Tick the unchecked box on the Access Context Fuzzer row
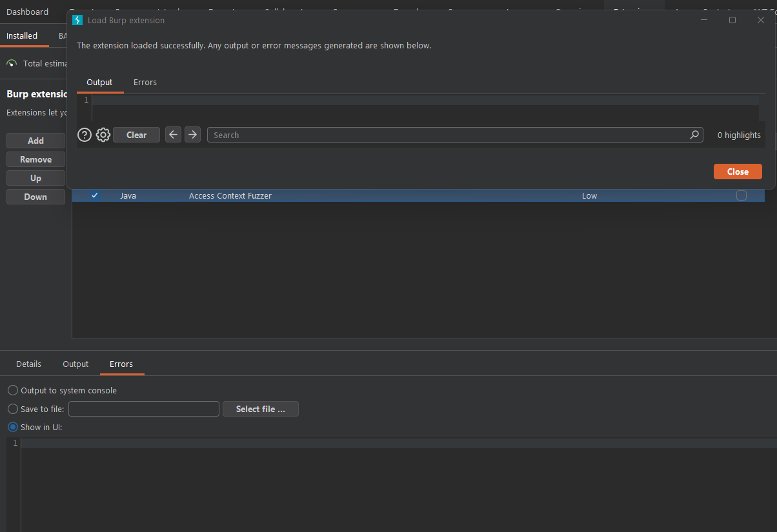Viewport: 777px width, 532px height. click(742, 195)
